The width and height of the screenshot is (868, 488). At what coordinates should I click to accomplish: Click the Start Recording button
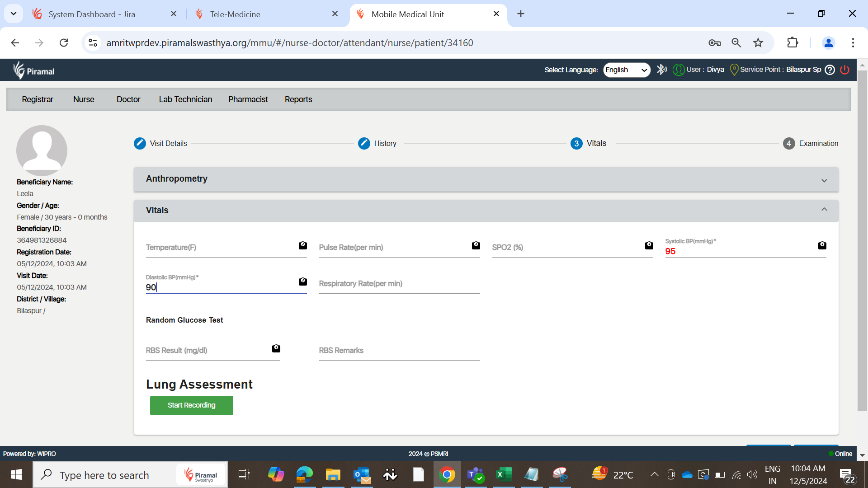tap(192, 405)
